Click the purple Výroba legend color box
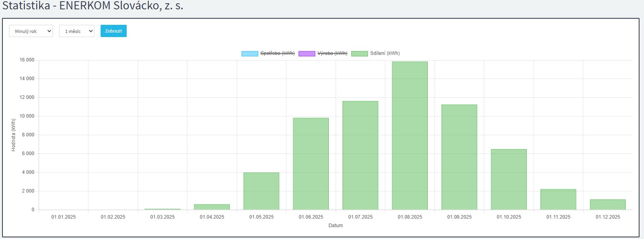The width and height of the screenshot is (644, 239). coord(307,54)
